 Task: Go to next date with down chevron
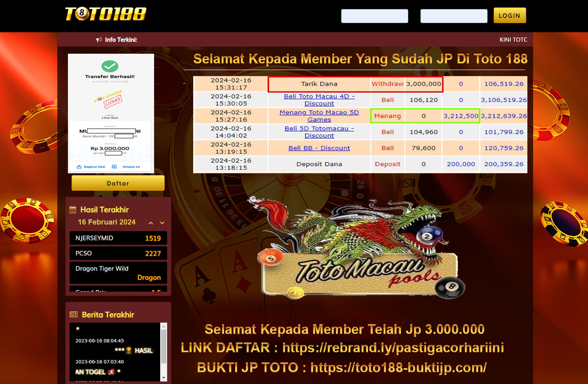(x=162, y=223)
